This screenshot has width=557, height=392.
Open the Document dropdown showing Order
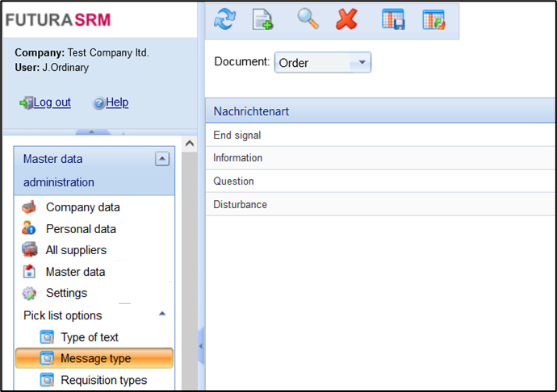pos(323,63)
